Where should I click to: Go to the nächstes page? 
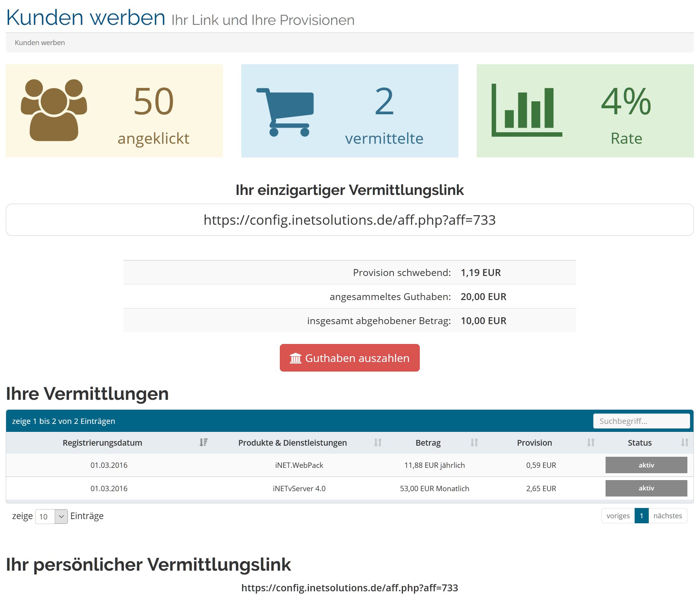[x=668, y=516]
